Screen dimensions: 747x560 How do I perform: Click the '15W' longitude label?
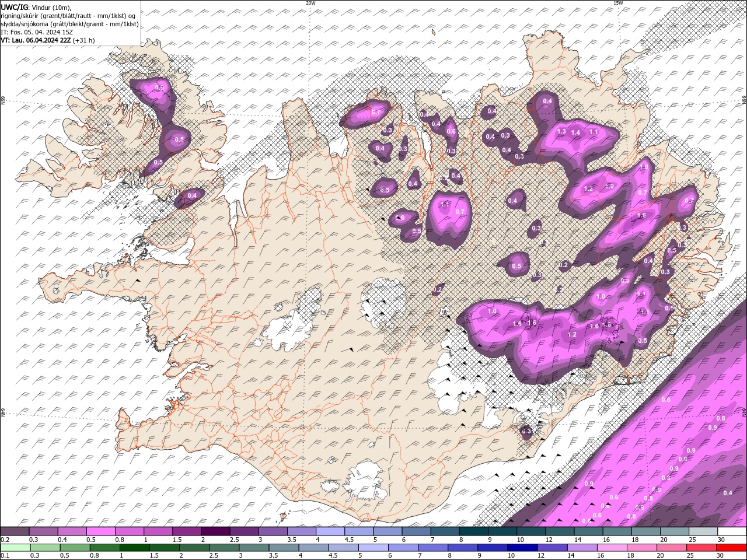[618, 3]
